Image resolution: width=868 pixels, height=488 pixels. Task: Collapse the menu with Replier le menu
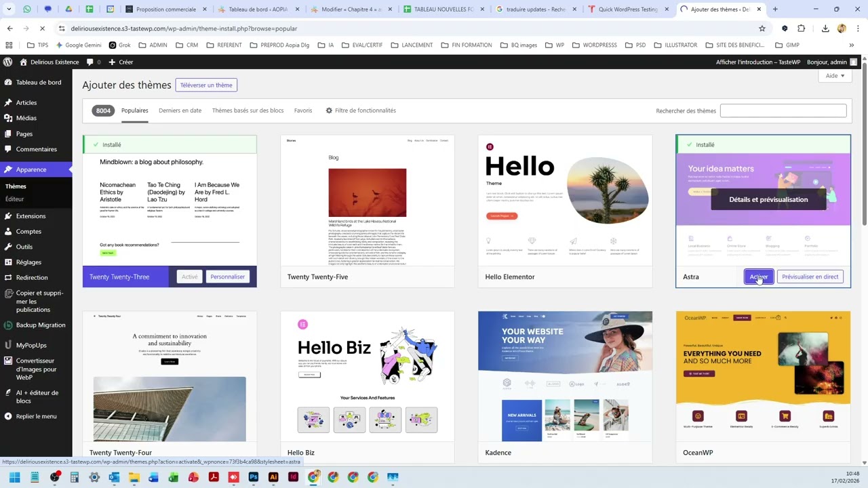coord(36,416)
